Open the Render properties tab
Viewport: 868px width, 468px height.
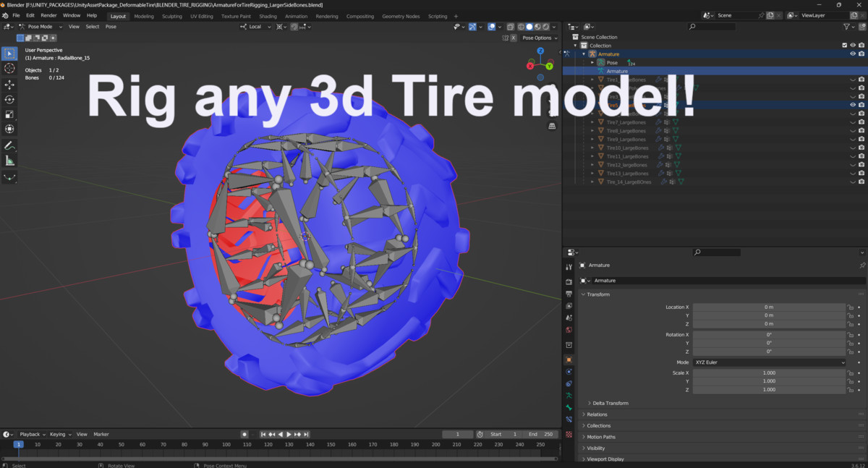[569, 281]
